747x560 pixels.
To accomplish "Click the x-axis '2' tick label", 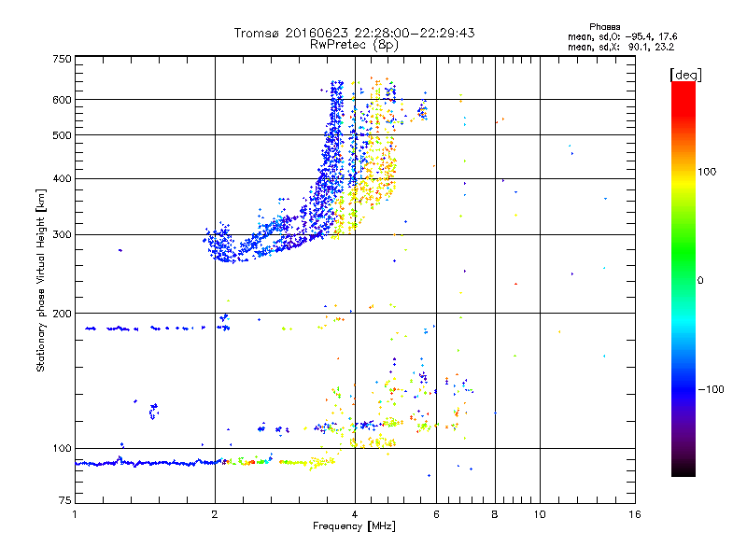I will click(x=215, y=514).
